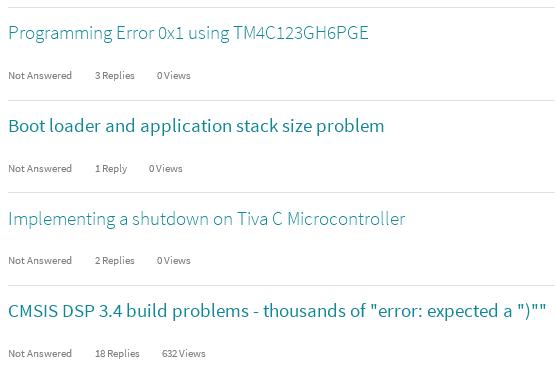The height and width of the screenshot is (372, 555).
Task: Click Not Answered status under Boot loader thread
Action: 40,168
